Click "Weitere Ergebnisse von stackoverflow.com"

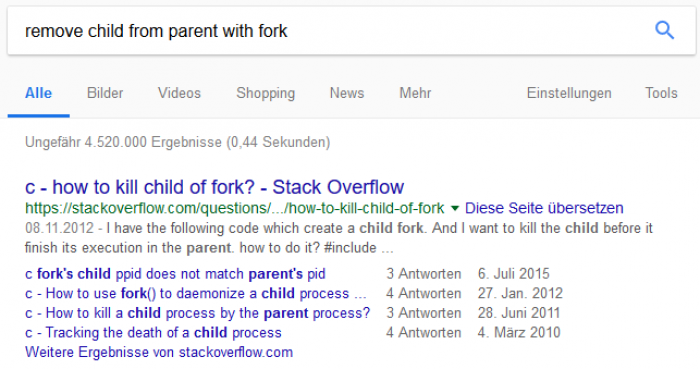(159, 352)
